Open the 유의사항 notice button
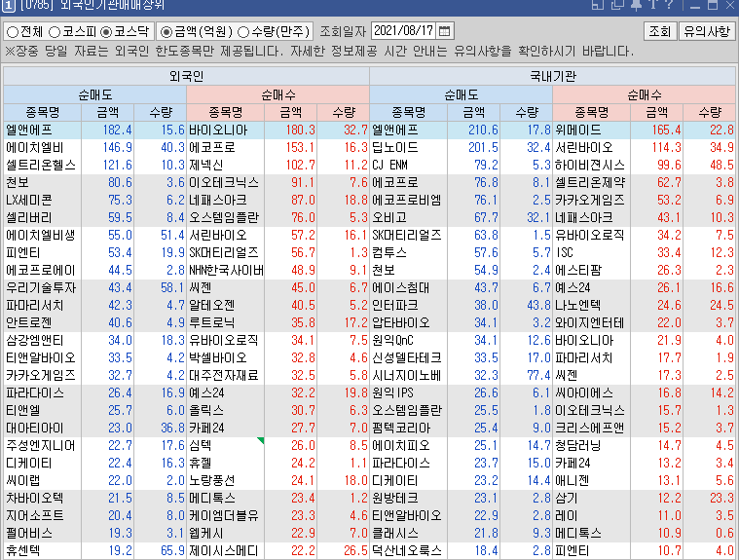Image resolution: width=739 pixels, height=560 pixels. tap(707, 31)
